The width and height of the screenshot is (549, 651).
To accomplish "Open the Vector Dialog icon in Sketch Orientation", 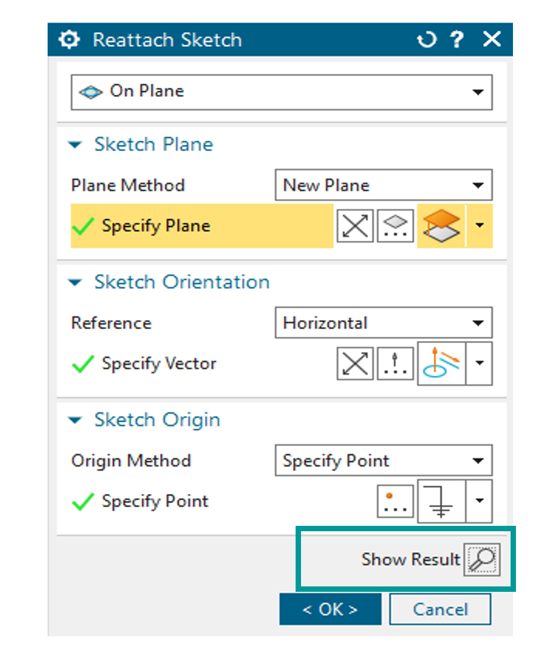I will pyautogui.click(x=395, y=364).
